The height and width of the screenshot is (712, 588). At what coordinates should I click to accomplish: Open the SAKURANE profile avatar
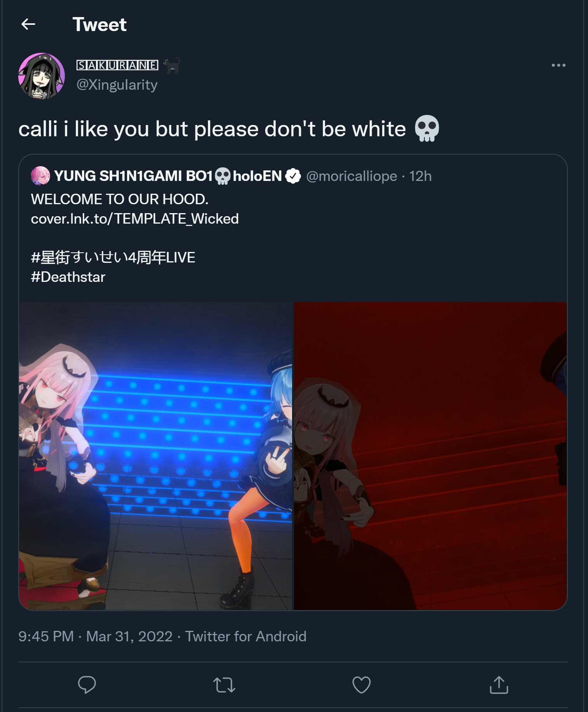pyautogui.click(x=42, y=76)
